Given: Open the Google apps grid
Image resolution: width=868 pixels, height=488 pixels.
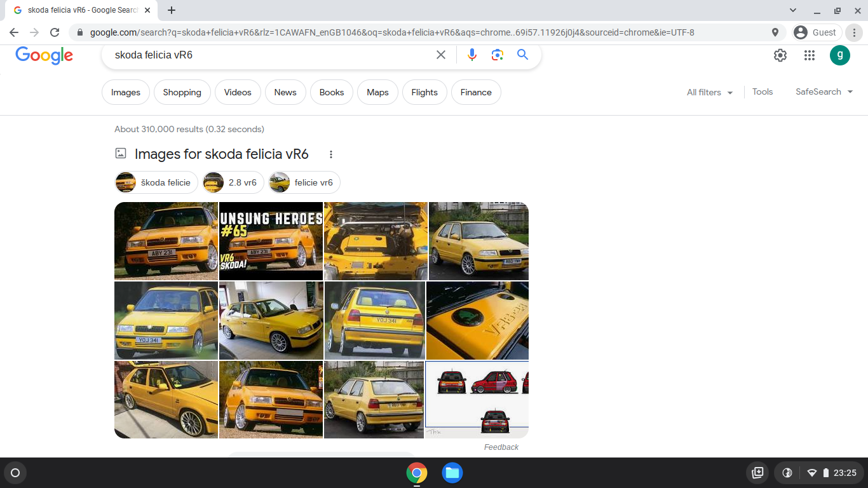Looking at the screenshot, I should [x=809, y=55].
